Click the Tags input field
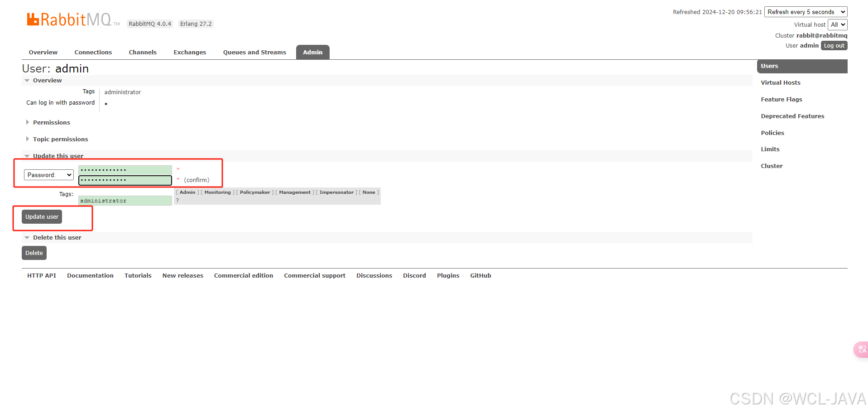This screenshot has height=413, width=868. click(x=125, y=201)
